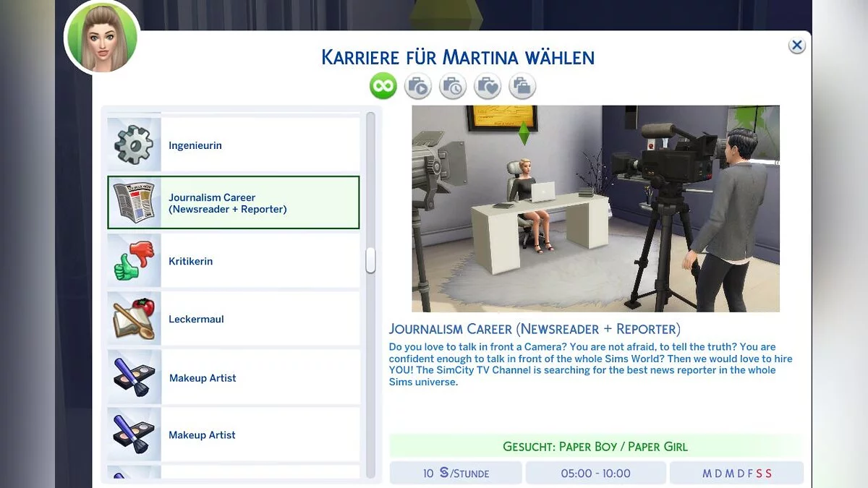Close the career selection dialog
The image size is (868, 488).
[x=796, y=46]
